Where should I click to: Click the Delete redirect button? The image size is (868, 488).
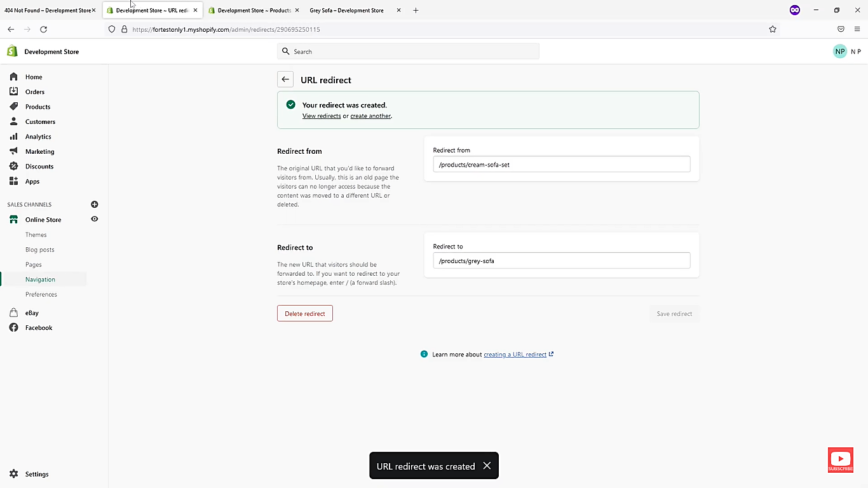305,313
